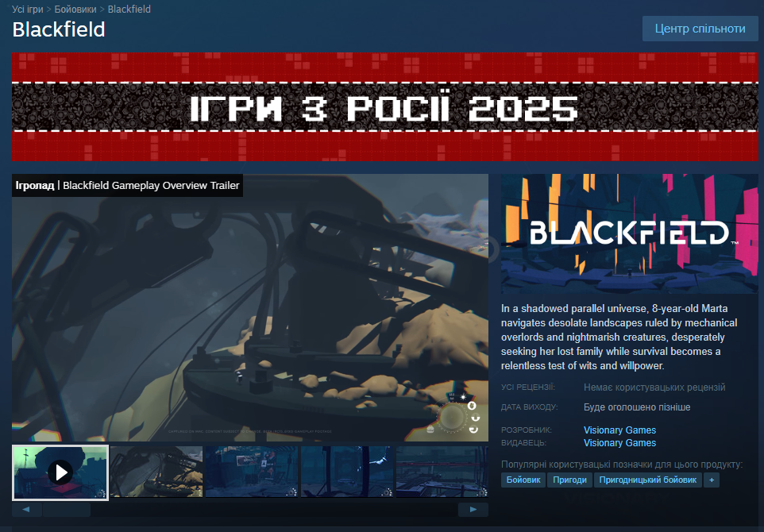764x532 pixels.
Task: Go to Усі ігри in the breadcrumb
Action: pos(28,10)
